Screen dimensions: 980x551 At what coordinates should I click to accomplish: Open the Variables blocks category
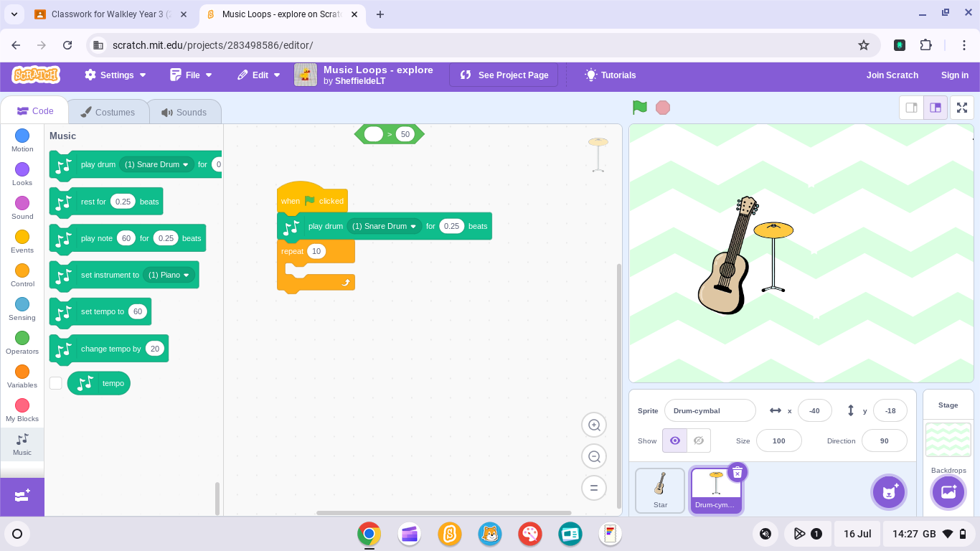point(22,376)
